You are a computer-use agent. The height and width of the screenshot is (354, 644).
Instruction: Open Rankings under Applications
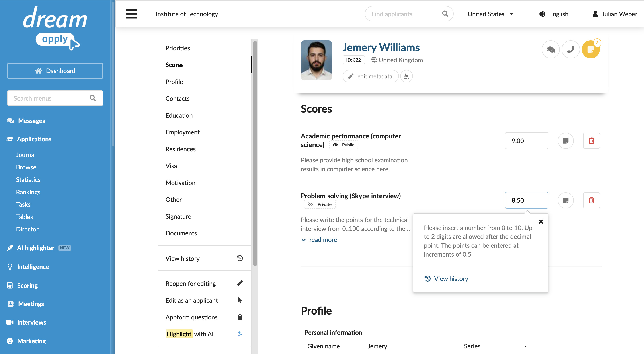(28, 192)
